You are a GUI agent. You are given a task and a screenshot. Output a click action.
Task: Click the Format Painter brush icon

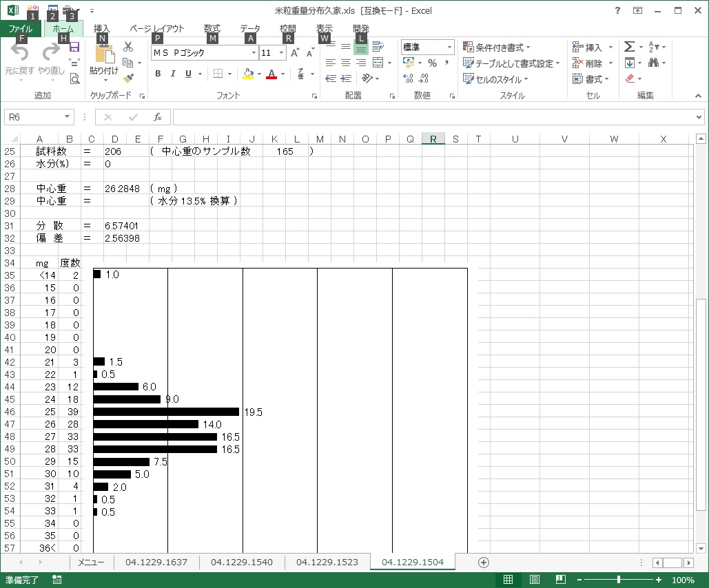coord(128,78)
